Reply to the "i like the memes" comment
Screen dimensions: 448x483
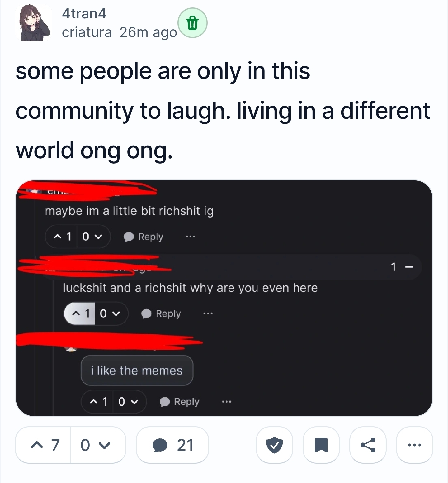coord(180,402)
